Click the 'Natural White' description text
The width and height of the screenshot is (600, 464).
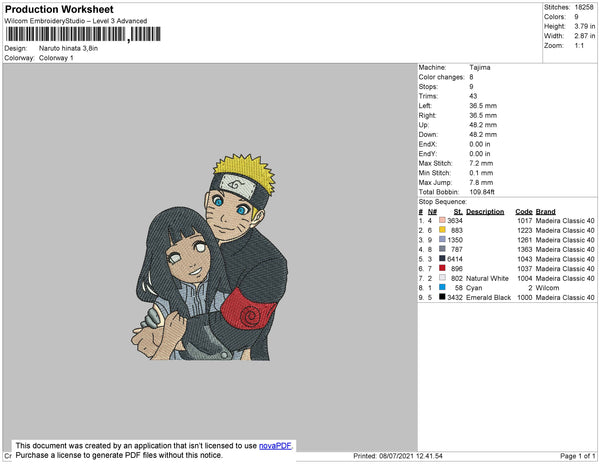488,278
